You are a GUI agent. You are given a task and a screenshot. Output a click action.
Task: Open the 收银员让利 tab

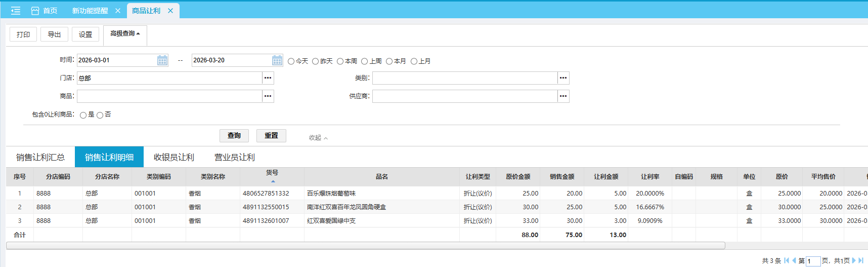[x=173, y=157]
